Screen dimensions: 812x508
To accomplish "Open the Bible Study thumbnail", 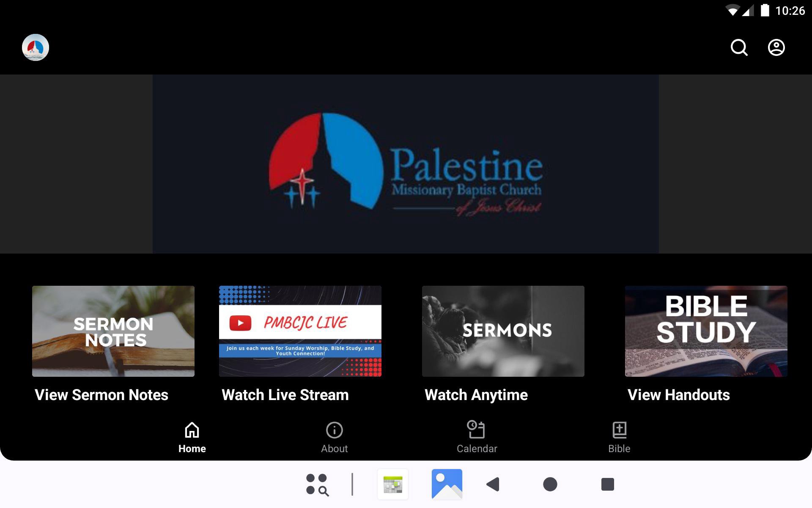I will click(706, 331).
